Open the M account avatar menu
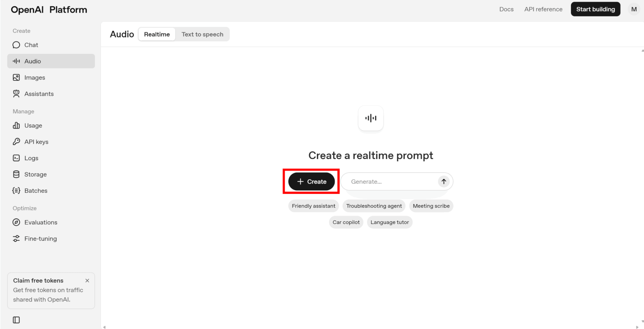 pyautogui.click(x=634, y=9)
